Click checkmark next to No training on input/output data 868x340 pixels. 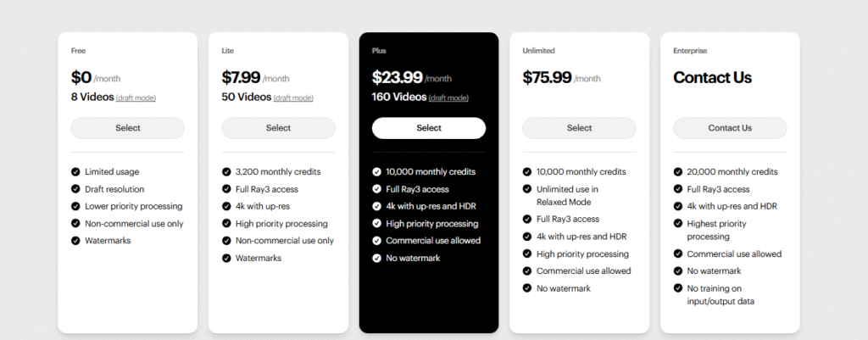(678, 288)
